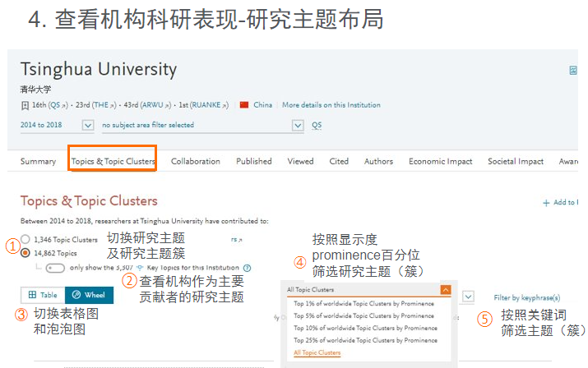Image resolution: width=588 pixels, height=368 pixels.
Task: Click the Key Topics network icon
Action: point(140,268)
